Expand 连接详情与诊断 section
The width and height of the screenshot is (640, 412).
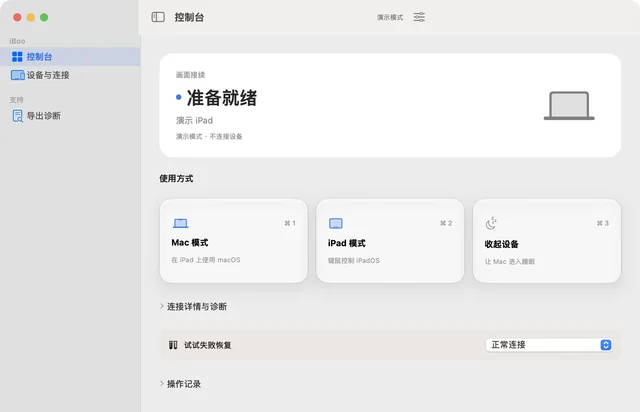click(x=193, y=307)
